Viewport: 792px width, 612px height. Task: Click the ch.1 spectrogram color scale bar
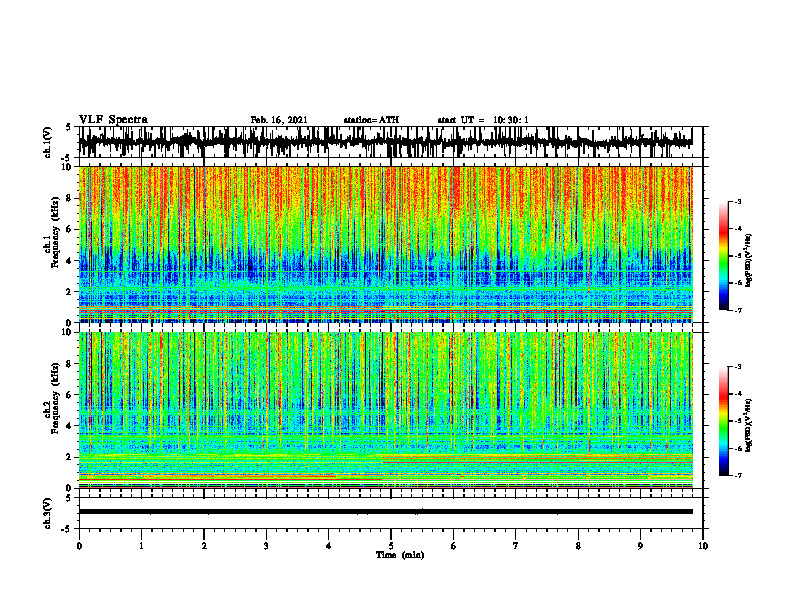click(723, 256)
